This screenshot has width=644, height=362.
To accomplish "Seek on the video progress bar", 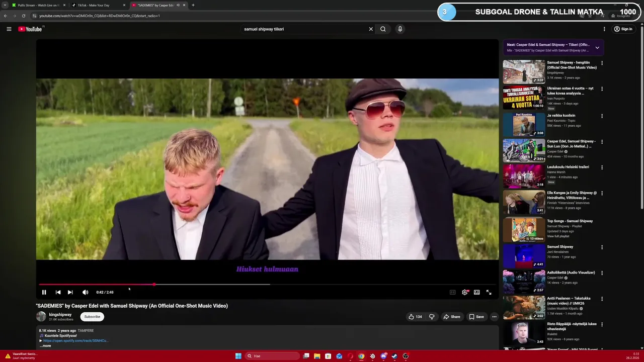I will tap(267, 285).
